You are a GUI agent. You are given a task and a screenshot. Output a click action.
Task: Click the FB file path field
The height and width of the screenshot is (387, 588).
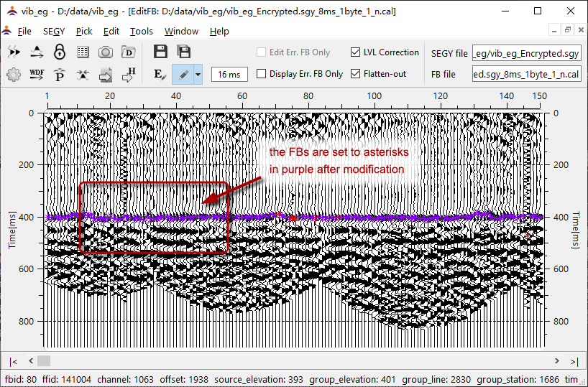[526, 74]
